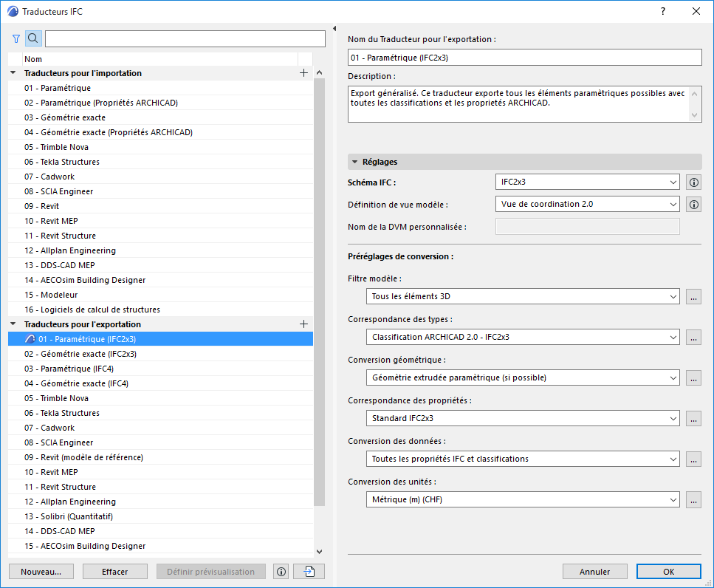This screenshot has height=588, width=714.
Task: Click inside the search input field
Action: pos(185,38)
